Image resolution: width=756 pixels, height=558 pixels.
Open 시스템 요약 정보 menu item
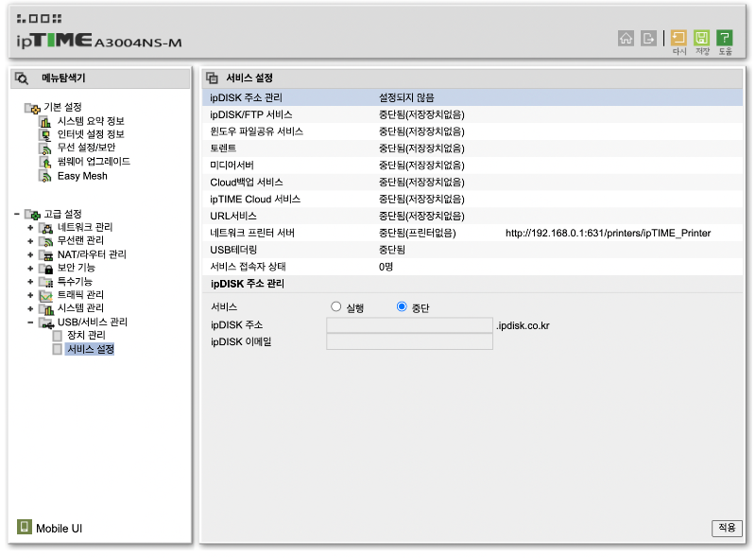(91, 121)
